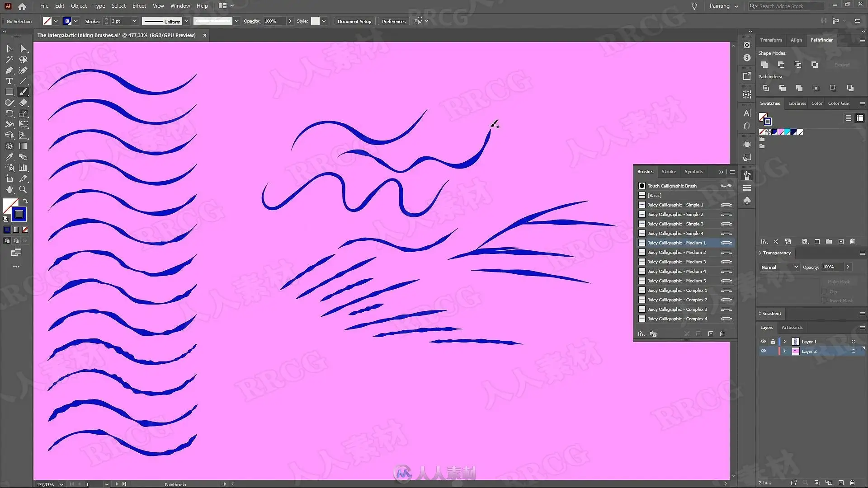This screenshot has height=488, width=868.
Task: Open the Uniform variable width profile dropdown
Action: 186,21
